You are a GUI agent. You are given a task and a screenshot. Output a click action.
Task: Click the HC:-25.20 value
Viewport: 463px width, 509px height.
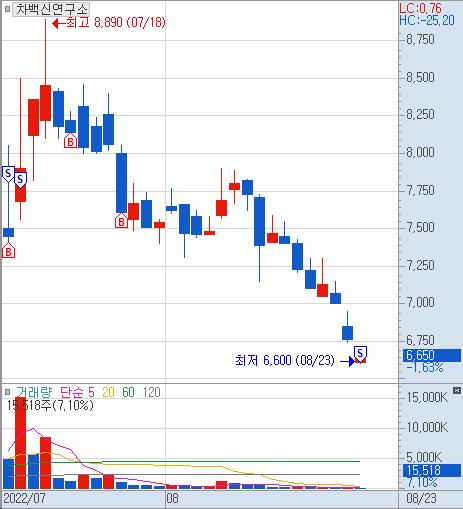coord(427,20)
